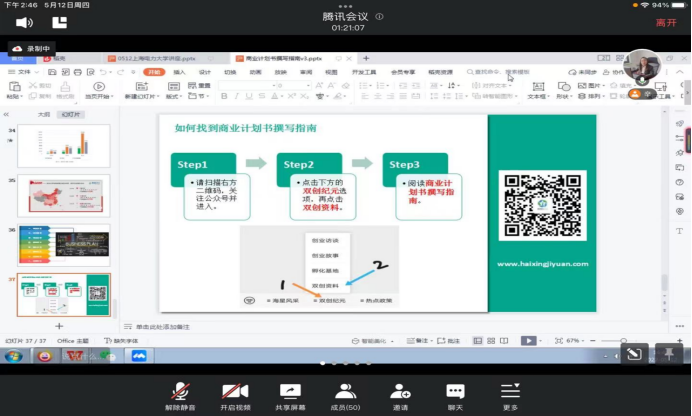Screen dimensions: 692x416
Task: Switch to 大纲 outline pane tab
Action: click(43, 114)
